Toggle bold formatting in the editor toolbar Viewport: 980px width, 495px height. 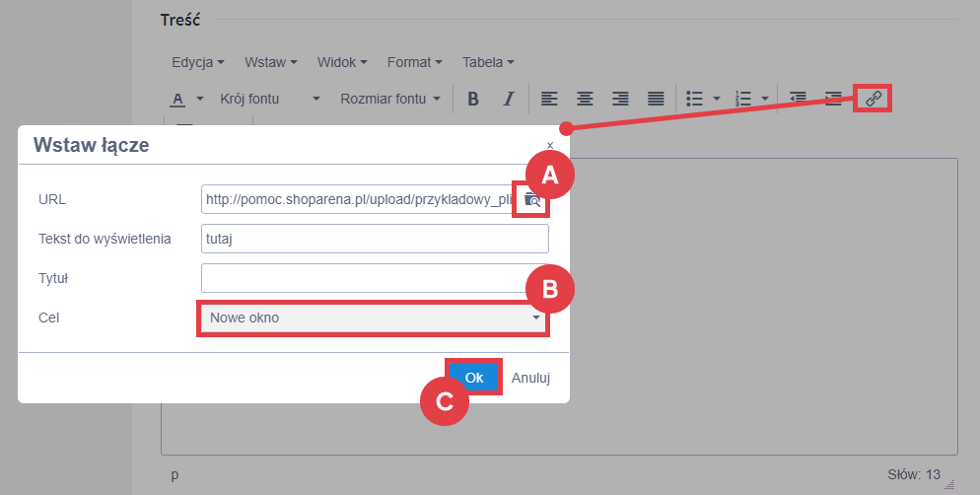click(x=473, y=99)
